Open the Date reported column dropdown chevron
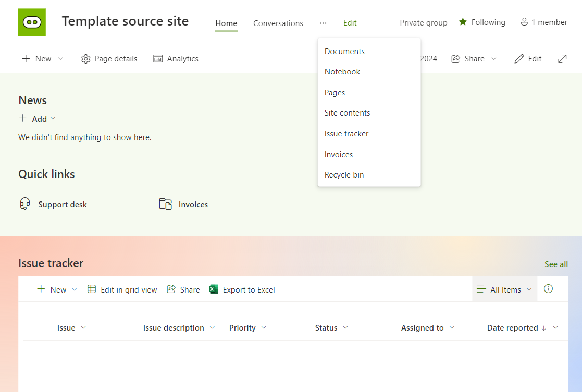The image size is (582, 392). click(555, 327)
